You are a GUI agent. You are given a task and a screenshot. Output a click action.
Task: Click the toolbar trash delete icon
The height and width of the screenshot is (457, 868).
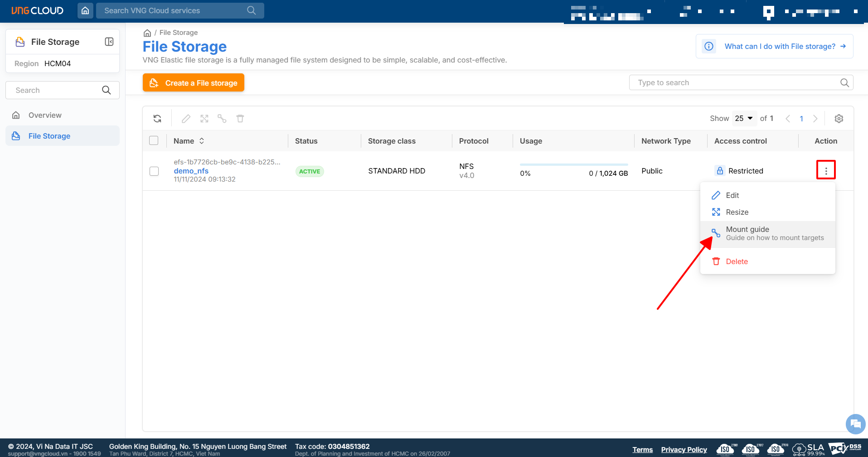[x=240, y=119]
